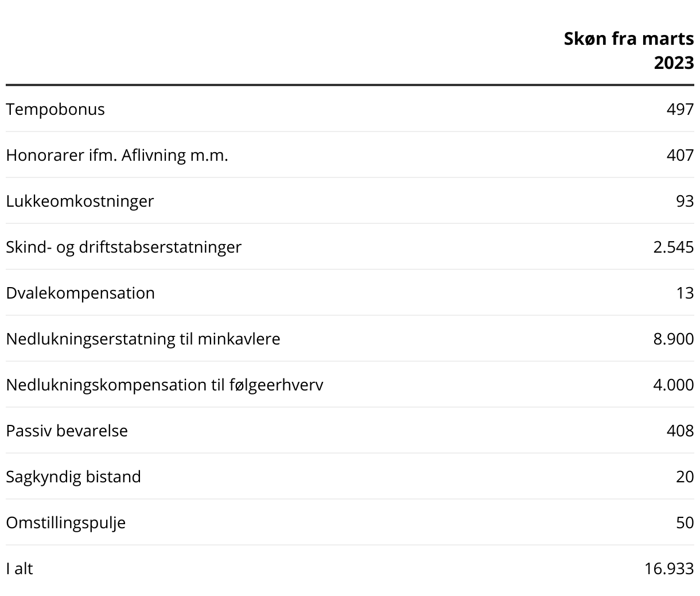700x596 pixels.
Task: Select 'Nedlukningskompensation til følgeerhverv' row label
Action: point(165,385)
